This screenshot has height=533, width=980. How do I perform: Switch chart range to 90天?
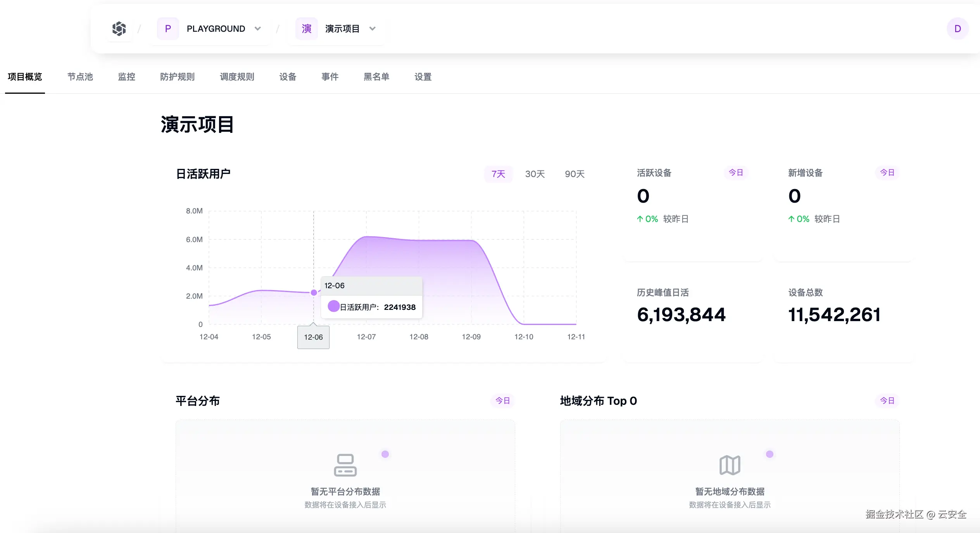click(x=575, y=174)
